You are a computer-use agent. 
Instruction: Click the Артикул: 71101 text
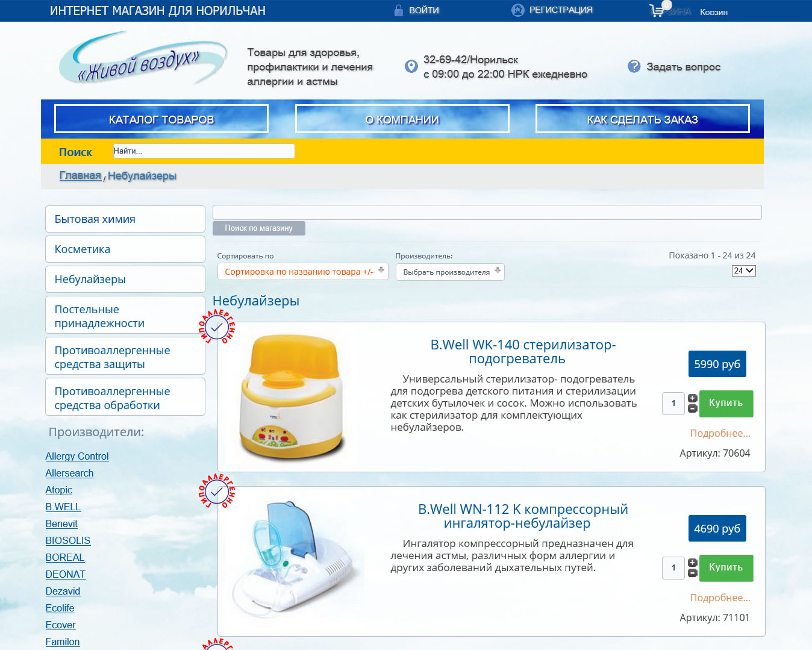click(x=715, y=617)
